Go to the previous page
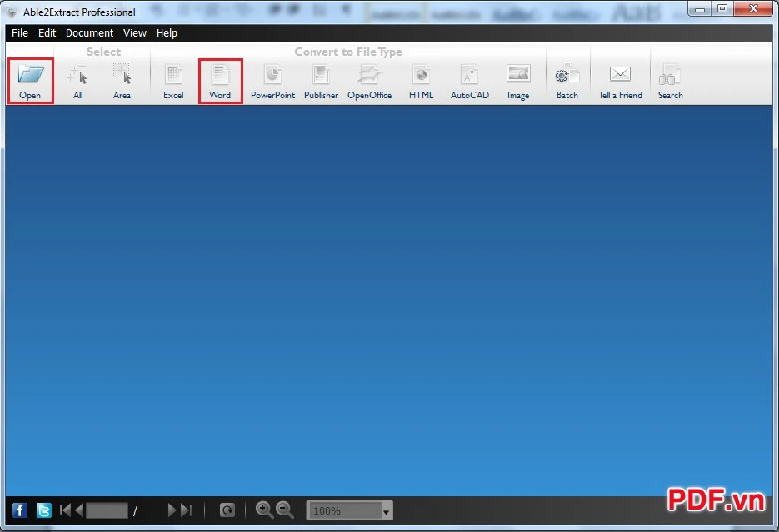Screen dimensions: 779x532 pyautogui.click(x=79, y=510)
